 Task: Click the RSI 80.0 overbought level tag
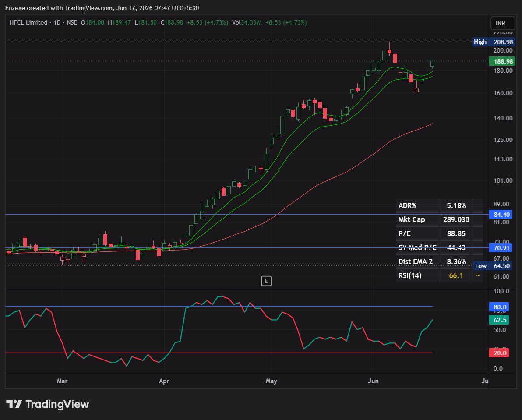(x=499, y=307)
